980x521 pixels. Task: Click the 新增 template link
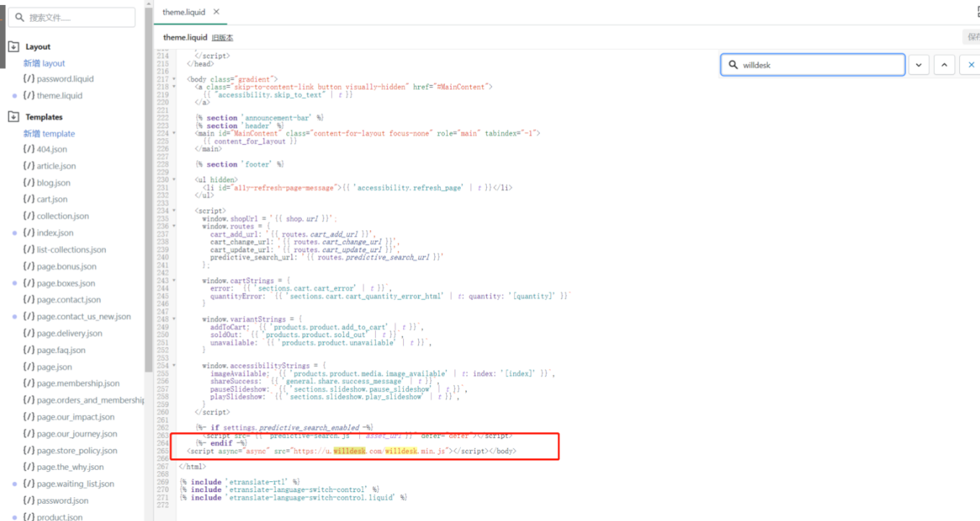click(x=49, y=133)
